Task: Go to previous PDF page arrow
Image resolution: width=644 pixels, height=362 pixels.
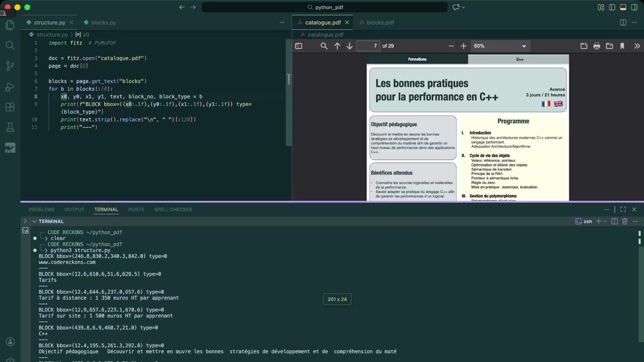Action: 337,46
